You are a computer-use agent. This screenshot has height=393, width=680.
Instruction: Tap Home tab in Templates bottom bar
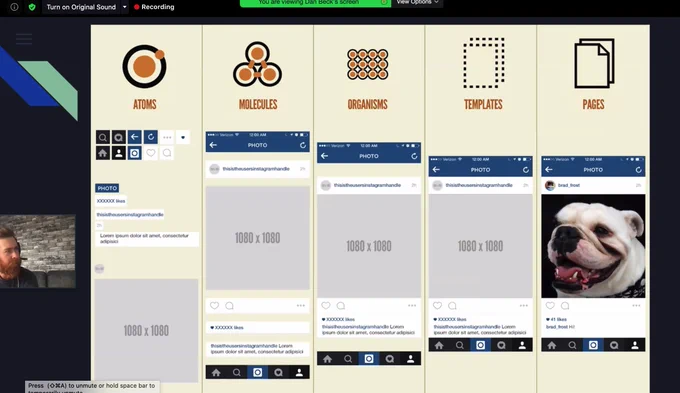point(439,345)
